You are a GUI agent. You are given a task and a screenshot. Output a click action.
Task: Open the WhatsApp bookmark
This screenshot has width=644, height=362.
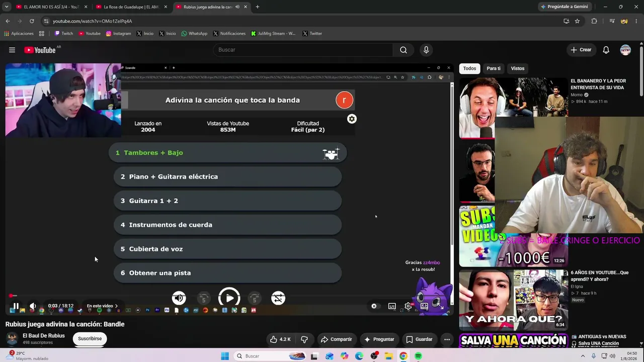194,34
